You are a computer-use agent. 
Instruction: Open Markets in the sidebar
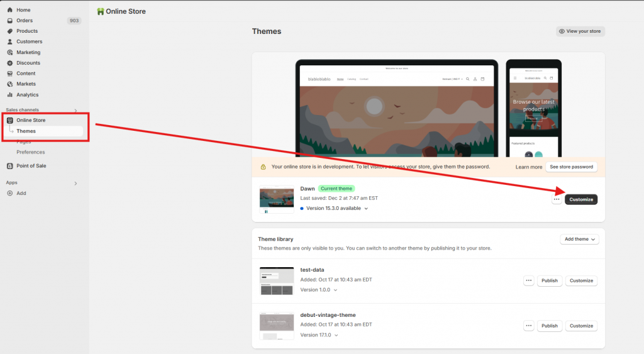(26, 84)
